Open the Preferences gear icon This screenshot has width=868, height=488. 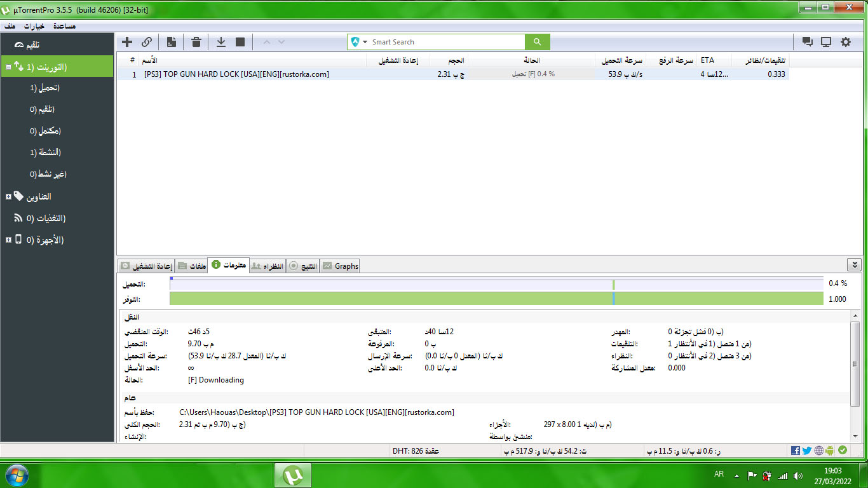846,42
